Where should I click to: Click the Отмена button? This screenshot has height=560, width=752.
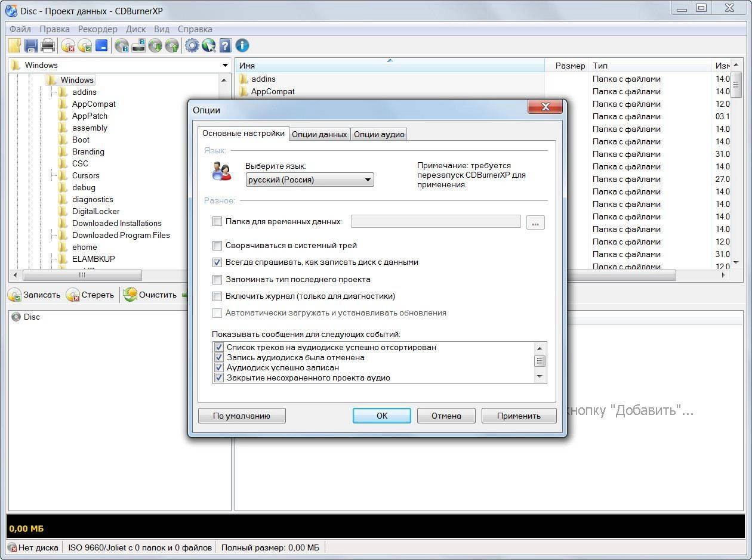(x=446, y=416)
